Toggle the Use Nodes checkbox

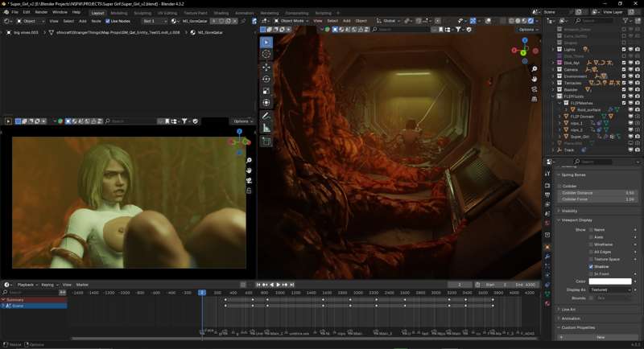pyautogui.click(x=108, y=21)
